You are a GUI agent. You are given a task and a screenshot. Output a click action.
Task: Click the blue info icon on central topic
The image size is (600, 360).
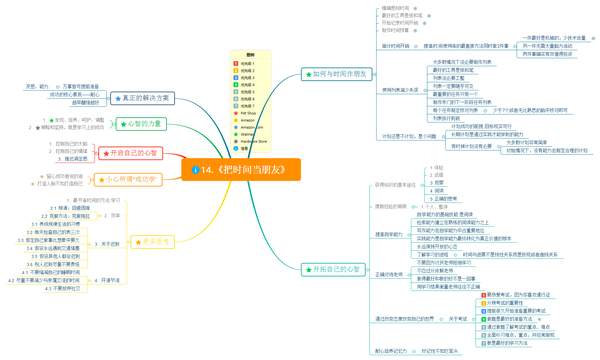(195, 169)
